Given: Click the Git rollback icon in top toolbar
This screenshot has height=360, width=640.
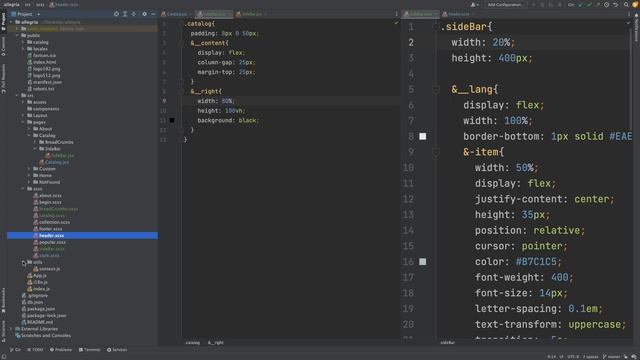Looking at the screenshot, I should tap(616, 4).
